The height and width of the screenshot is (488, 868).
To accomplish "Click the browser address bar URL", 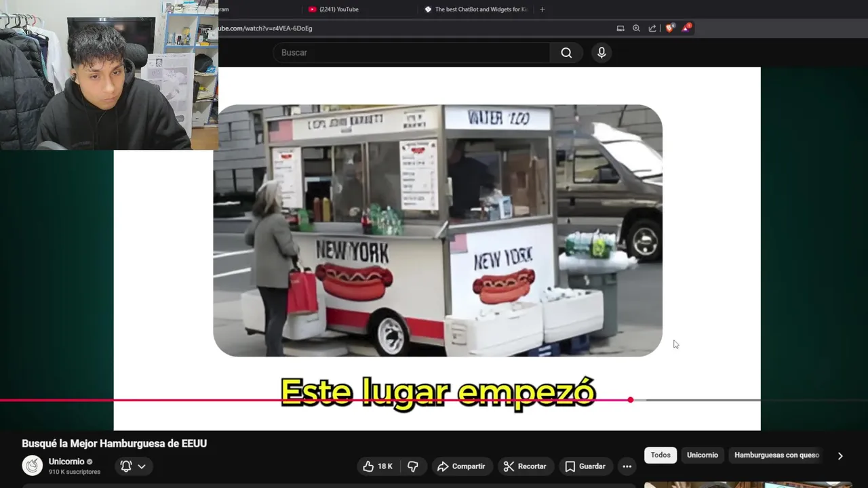I will [264, 28].
